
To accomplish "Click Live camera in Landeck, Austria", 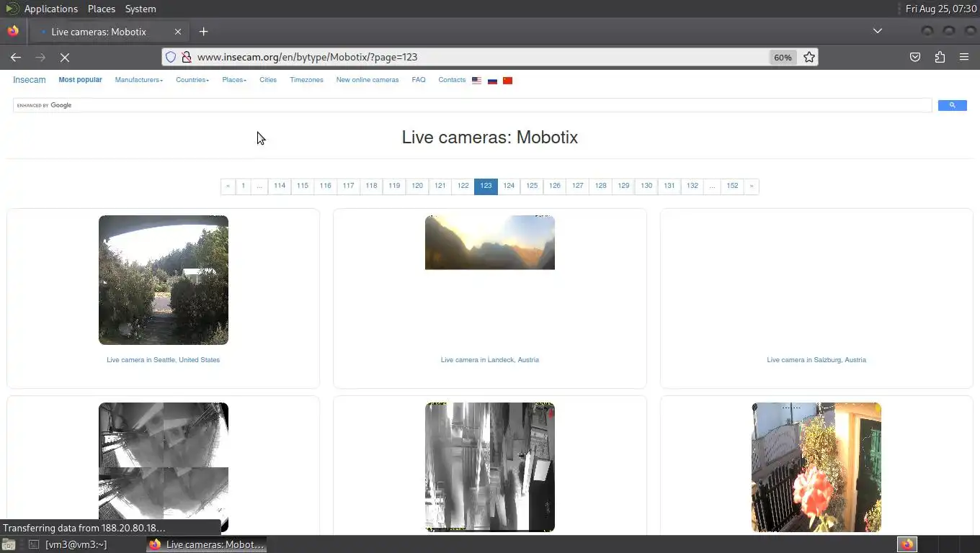I will tap(490, 359).
